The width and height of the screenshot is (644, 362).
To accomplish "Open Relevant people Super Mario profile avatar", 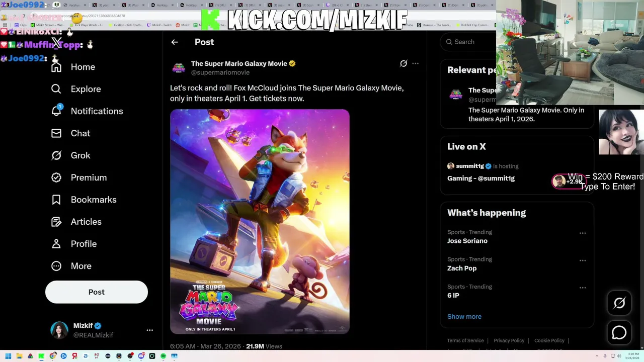I will pyautogui.click(x=456, y=95).
